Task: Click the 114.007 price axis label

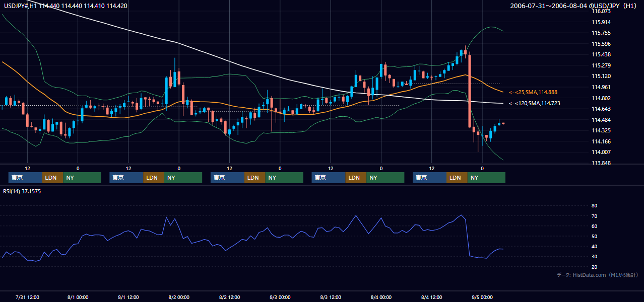Action: [x=602, y=152]
